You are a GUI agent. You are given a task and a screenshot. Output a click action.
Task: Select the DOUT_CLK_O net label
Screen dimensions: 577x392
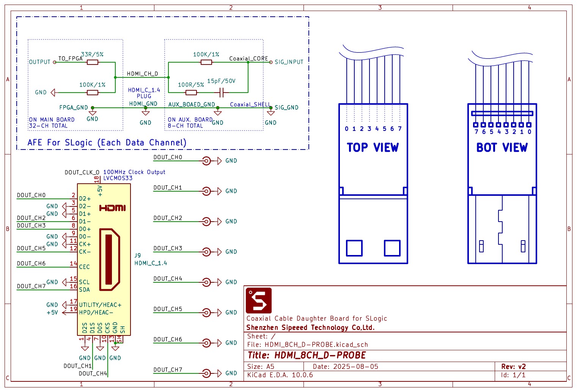pos(82,172)
